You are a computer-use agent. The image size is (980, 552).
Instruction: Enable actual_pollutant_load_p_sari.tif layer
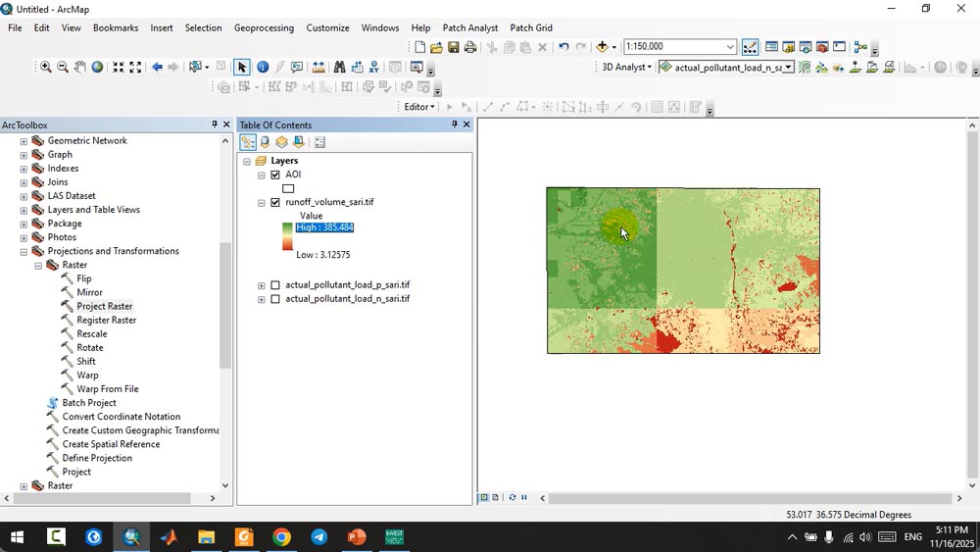pos(275,285)
